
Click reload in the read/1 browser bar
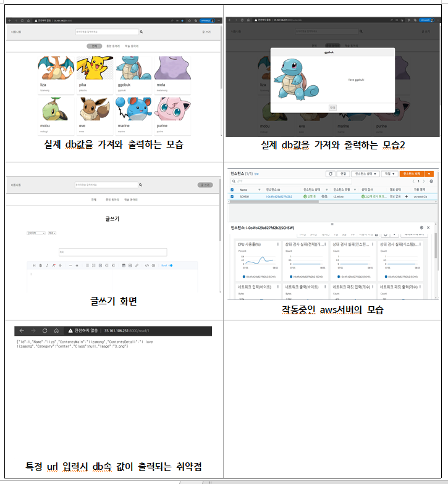tap(44, 331)
